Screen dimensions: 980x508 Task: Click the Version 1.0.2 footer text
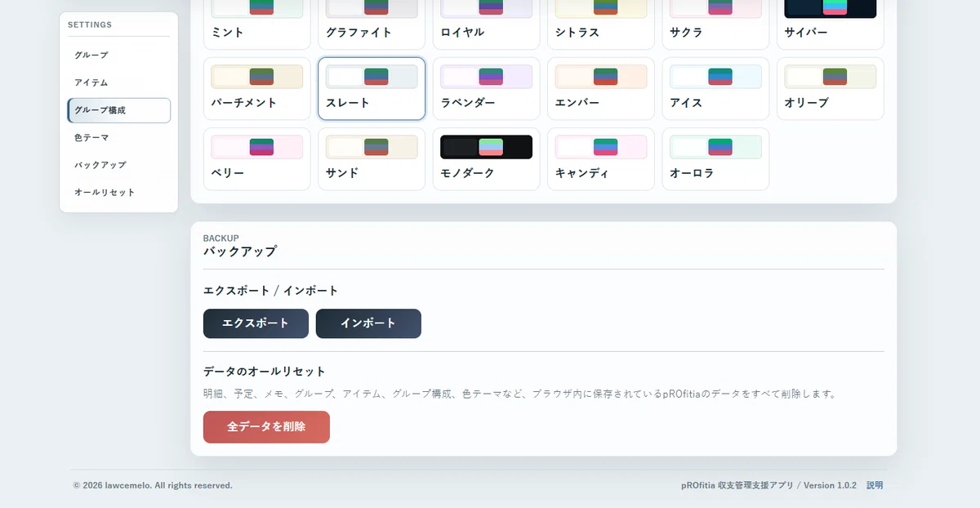pyautogui.click(x=830, y=485)
